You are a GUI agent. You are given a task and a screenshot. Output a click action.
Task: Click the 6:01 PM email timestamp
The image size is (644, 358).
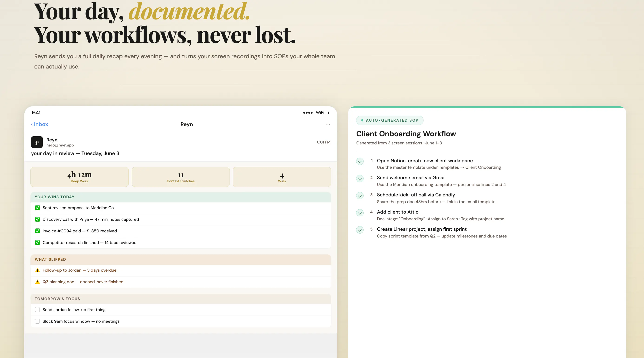[323, 142]
